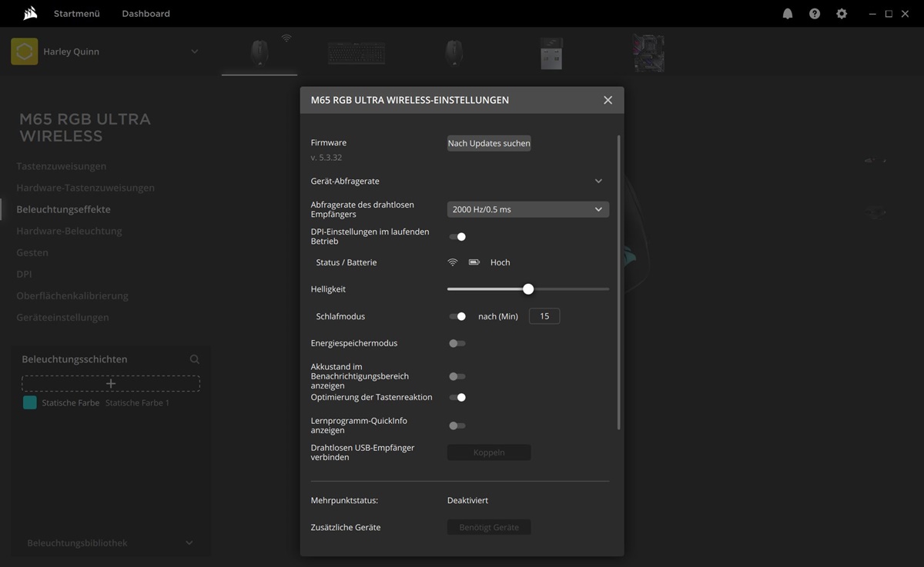This screenshot has width=924, height=567.
Task: Click the notifications bell icon
Action: pos(788,14)
